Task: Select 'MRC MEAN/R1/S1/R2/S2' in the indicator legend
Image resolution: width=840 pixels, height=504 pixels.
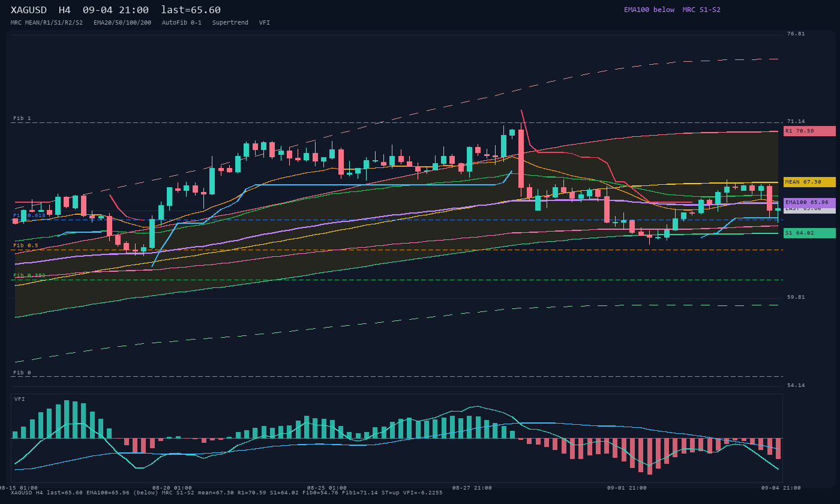Action: click(47, 23)
